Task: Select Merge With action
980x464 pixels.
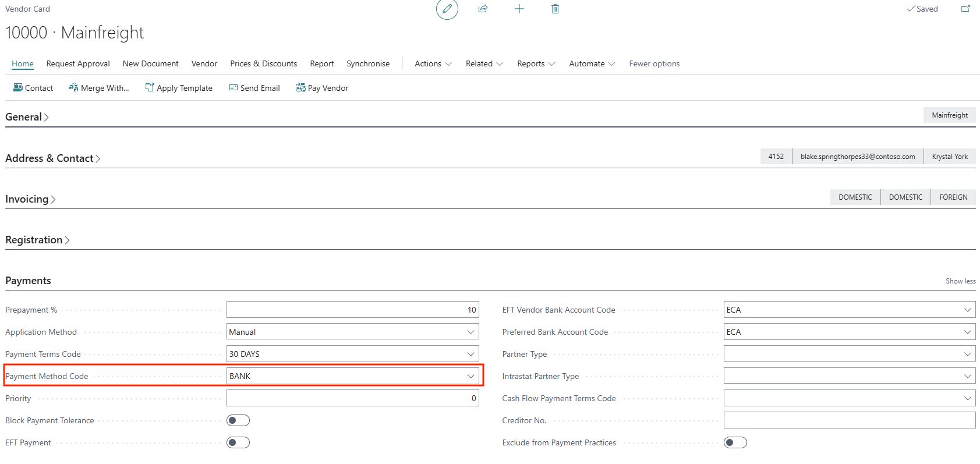Action: pos(99,88)
